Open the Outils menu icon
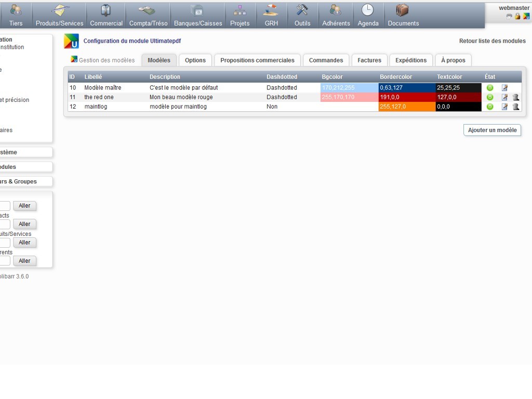 click(x=302, y=10)
